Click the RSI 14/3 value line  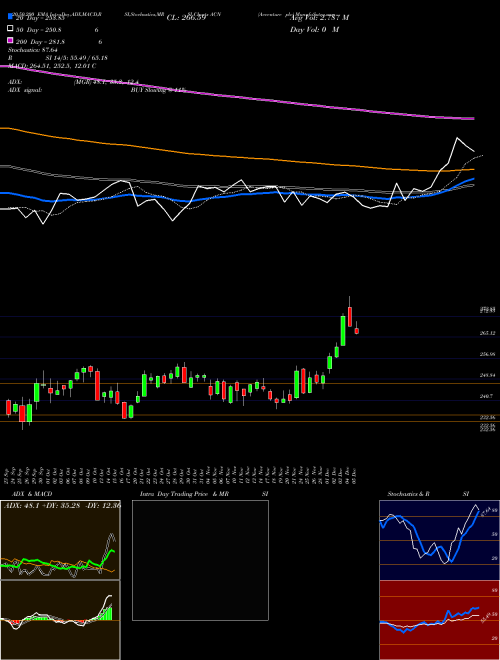click(58, 58)
